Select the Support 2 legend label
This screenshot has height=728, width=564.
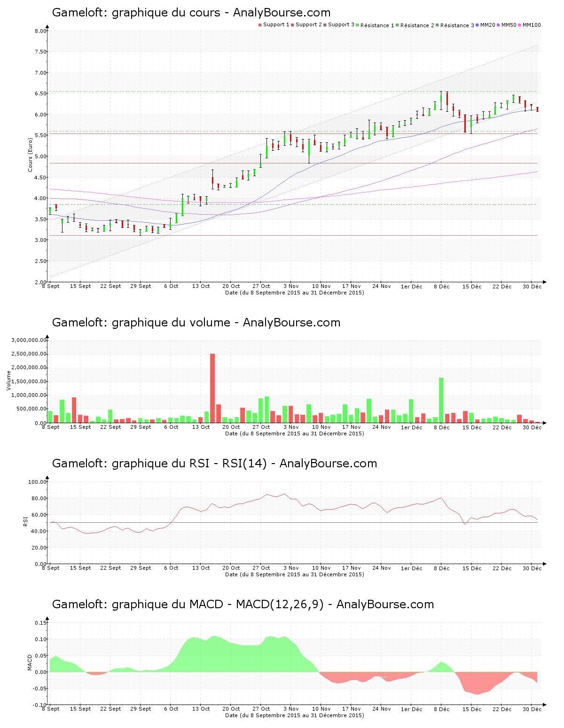pyautogui.click(x=309, y=25)
